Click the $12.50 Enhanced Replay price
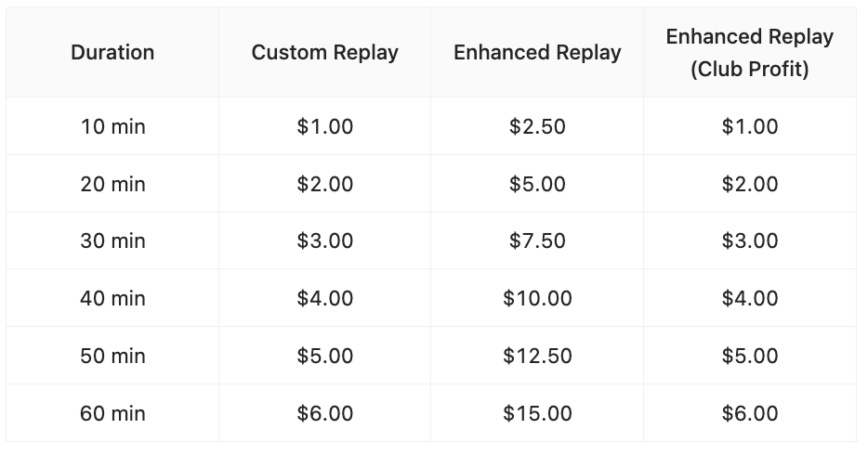The image size is (868, 455). (537, 356)
